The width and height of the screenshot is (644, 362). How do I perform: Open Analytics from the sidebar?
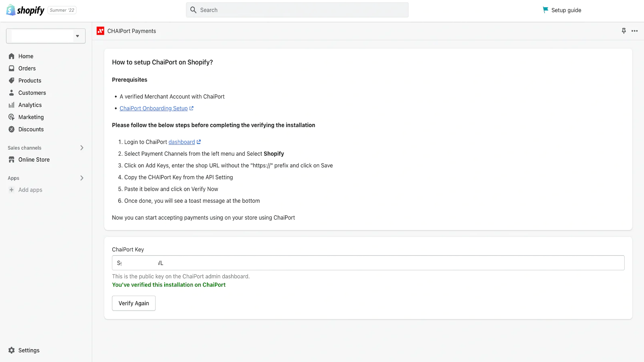point(30,105)
